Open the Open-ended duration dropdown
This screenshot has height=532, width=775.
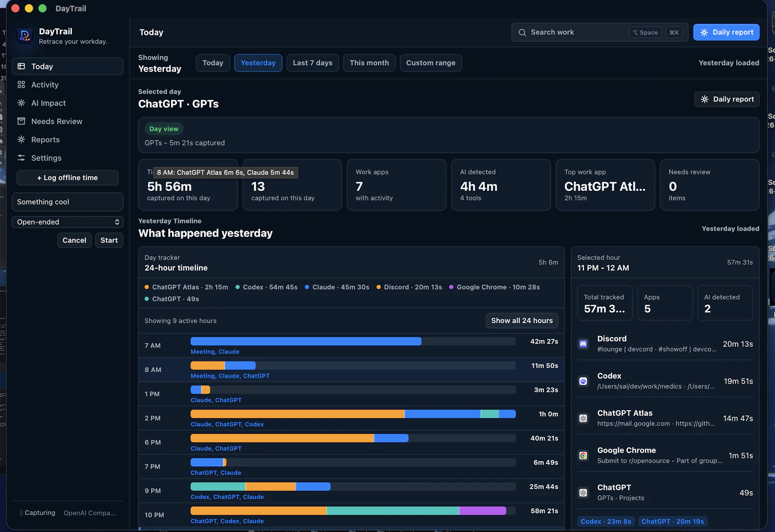coord(67,222)
